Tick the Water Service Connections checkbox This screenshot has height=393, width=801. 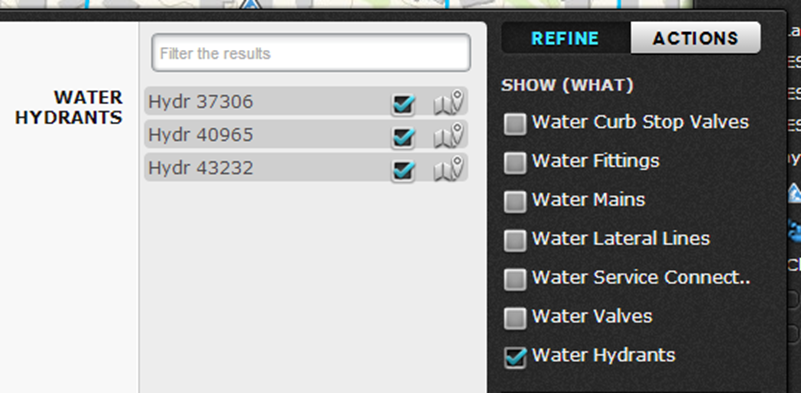click(515, 280)
